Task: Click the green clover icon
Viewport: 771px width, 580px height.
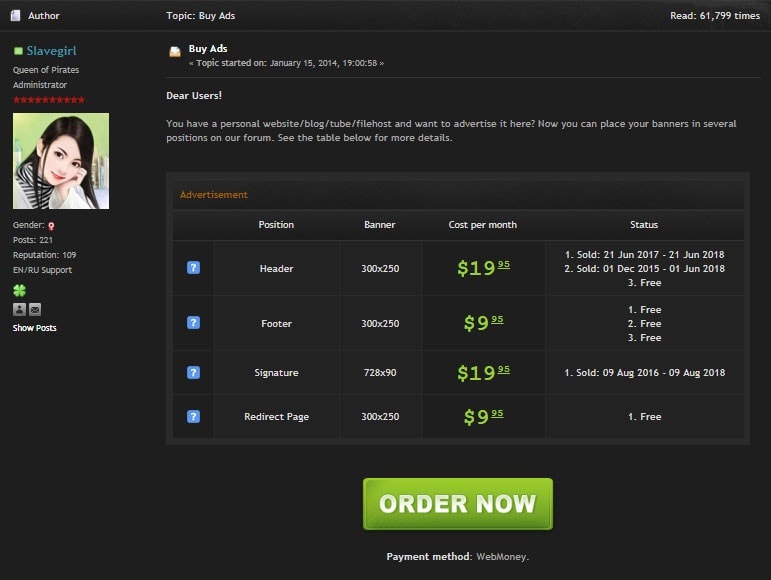Action: [19, 290]
